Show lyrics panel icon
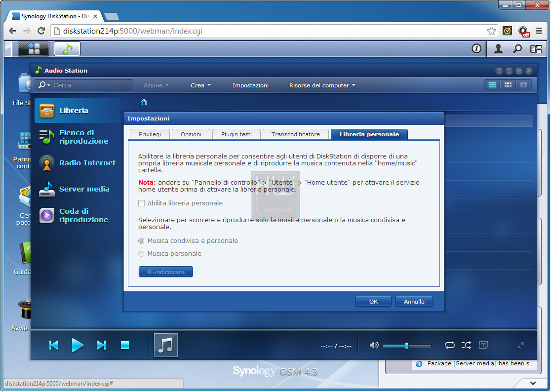Image resolution: width=551 pixels, height=392 pixels. (x=483, y=345)
